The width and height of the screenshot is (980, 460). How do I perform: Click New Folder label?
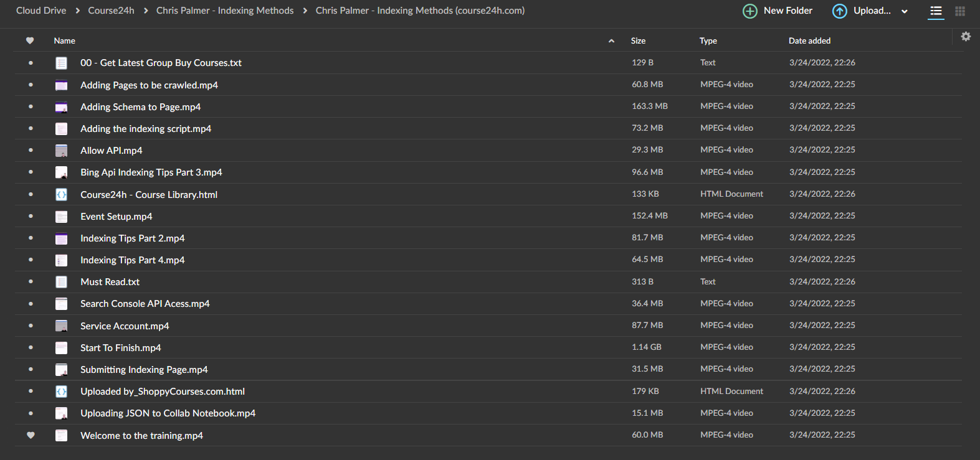[788, 11]
